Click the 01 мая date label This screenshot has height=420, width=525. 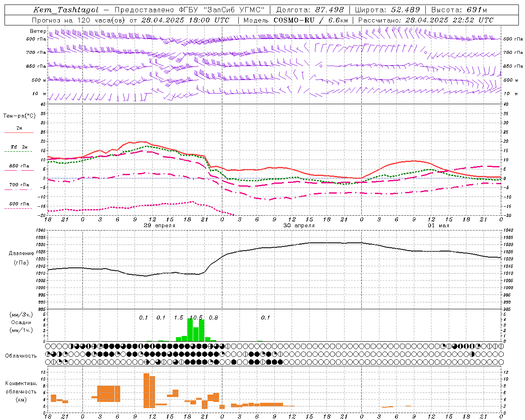click(438, 226)
